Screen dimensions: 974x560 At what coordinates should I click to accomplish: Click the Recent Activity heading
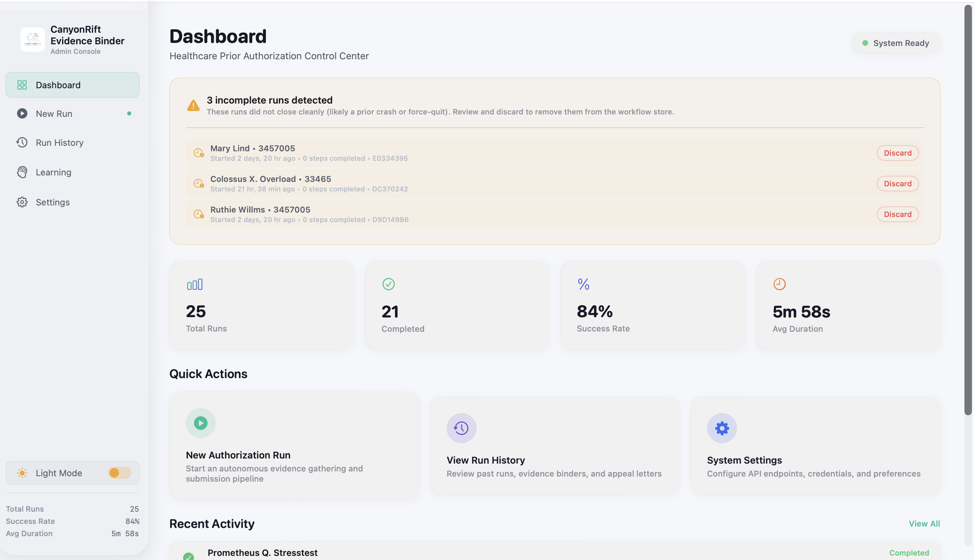pos(212,524)
